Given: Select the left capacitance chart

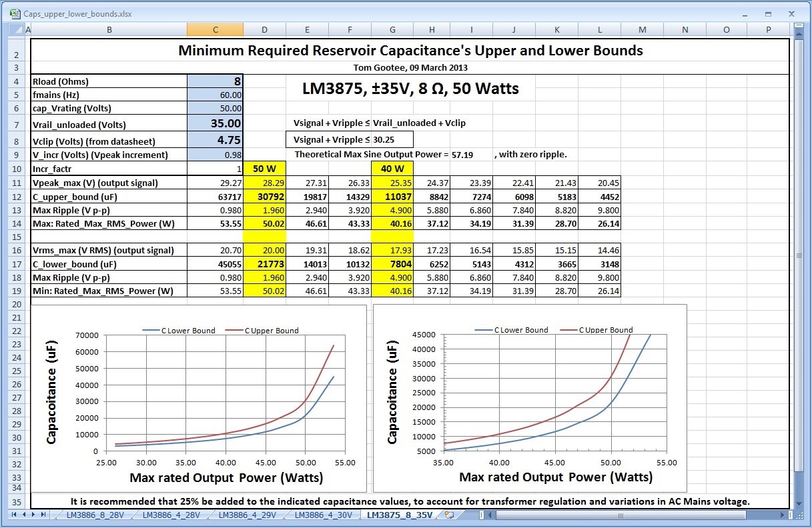Looking at the screenshot, I should [199, 398].
